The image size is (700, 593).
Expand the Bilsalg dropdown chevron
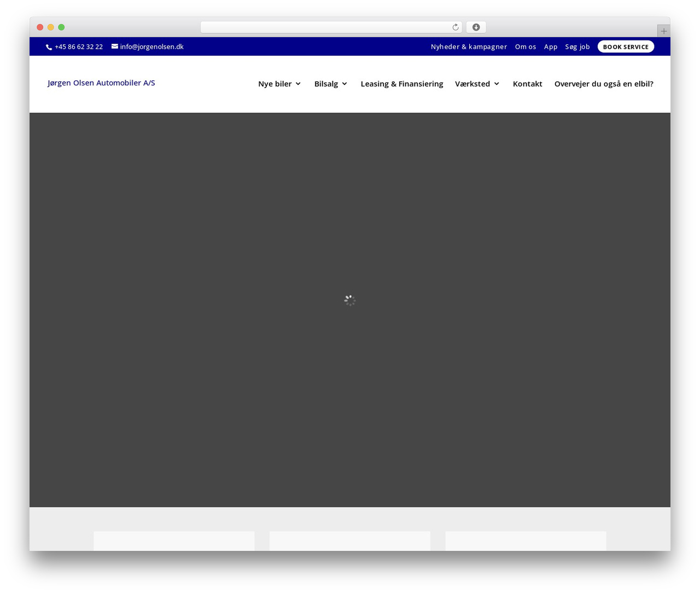(x=345, y=84)
